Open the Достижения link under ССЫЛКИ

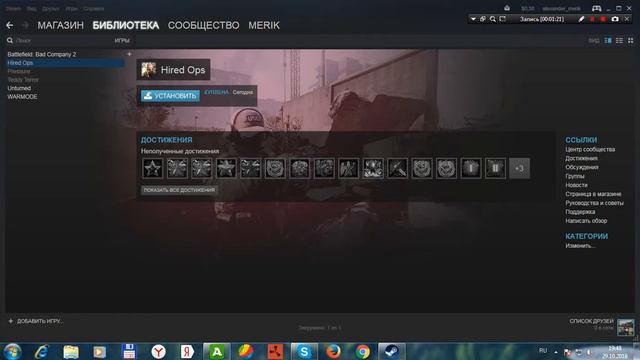[x=582, y=158]
